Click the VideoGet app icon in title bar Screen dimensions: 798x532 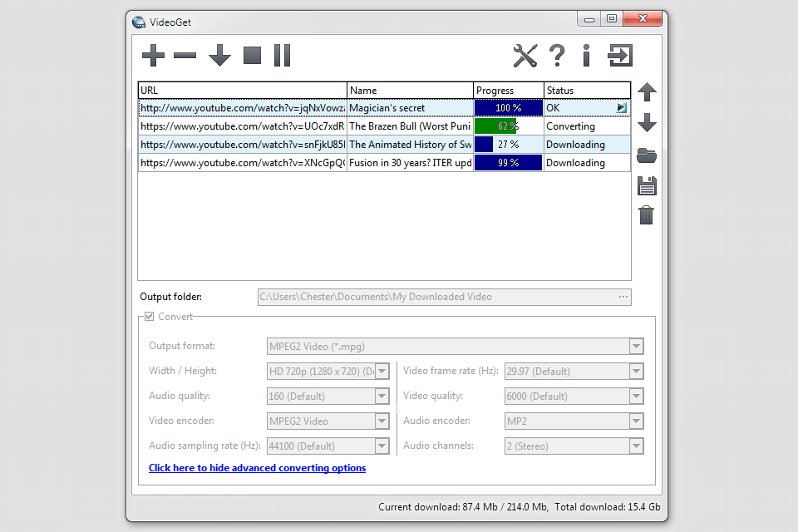pos(139,22)
